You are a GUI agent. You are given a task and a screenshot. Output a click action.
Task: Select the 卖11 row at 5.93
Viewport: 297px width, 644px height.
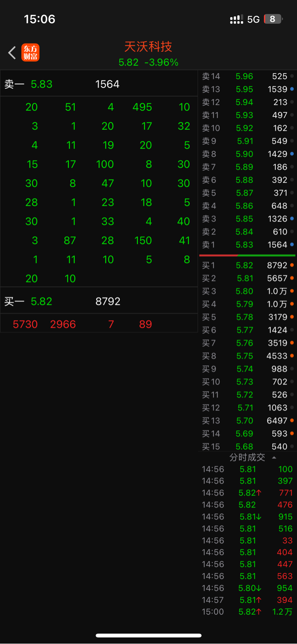(247, 115)
